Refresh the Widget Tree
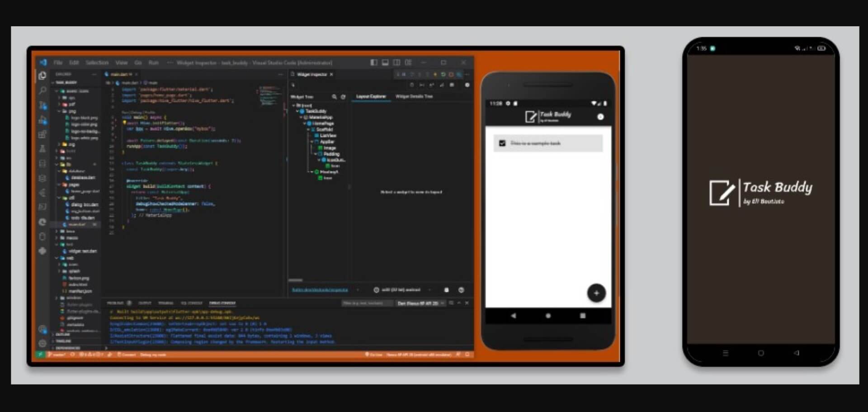 click(343, 97)
